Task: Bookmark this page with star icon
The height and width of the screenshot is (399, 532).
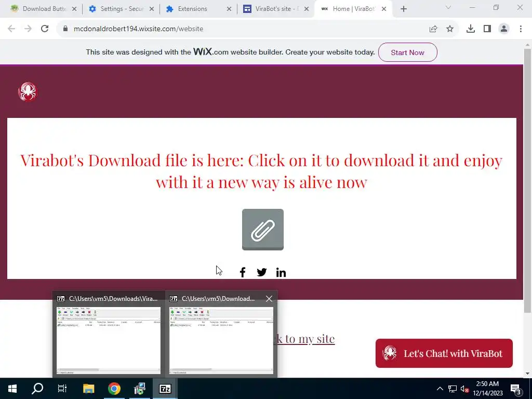Action: click(x=450, y=29)
